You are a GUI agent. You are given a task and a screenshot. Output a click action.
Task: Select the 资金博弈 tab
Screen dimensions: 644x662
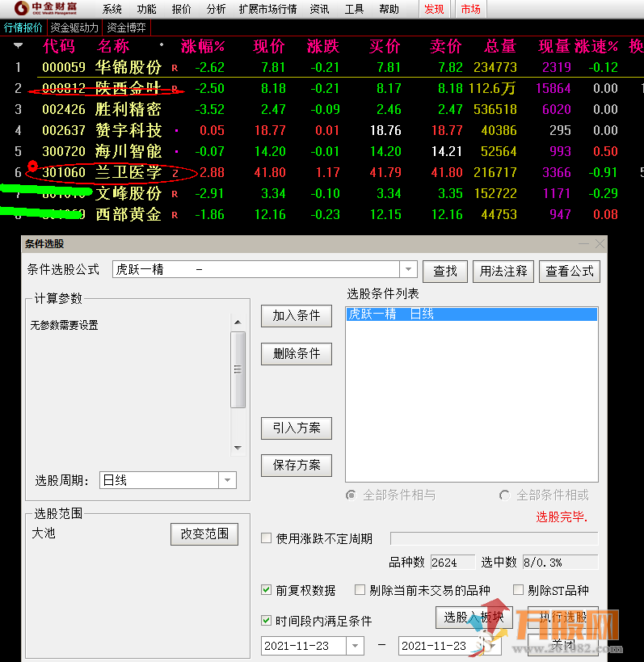click(x=126, y=27)
